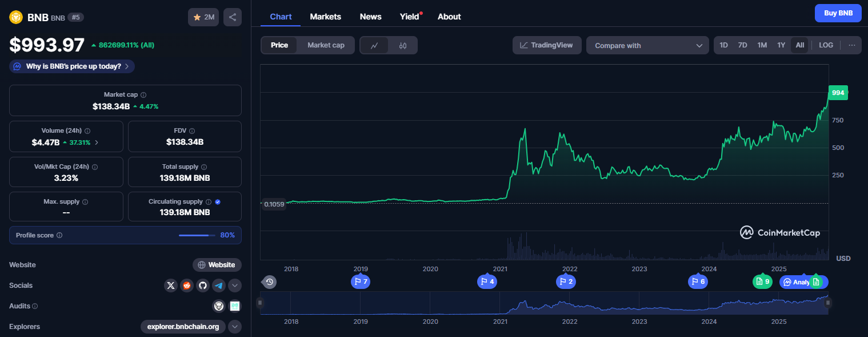Click the left handle of range navigator

[x=260, y=303]
